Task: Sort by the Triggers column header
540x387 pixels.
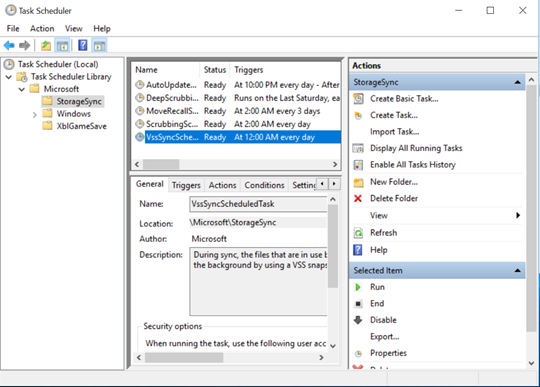Action: 285,70
